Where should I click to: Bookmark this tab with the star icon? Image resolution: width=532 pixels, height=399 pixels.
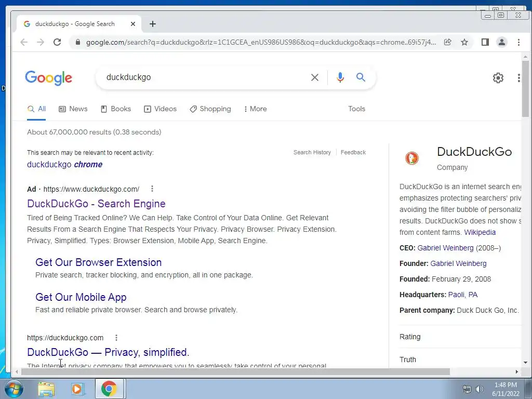(x=464, y=42)
